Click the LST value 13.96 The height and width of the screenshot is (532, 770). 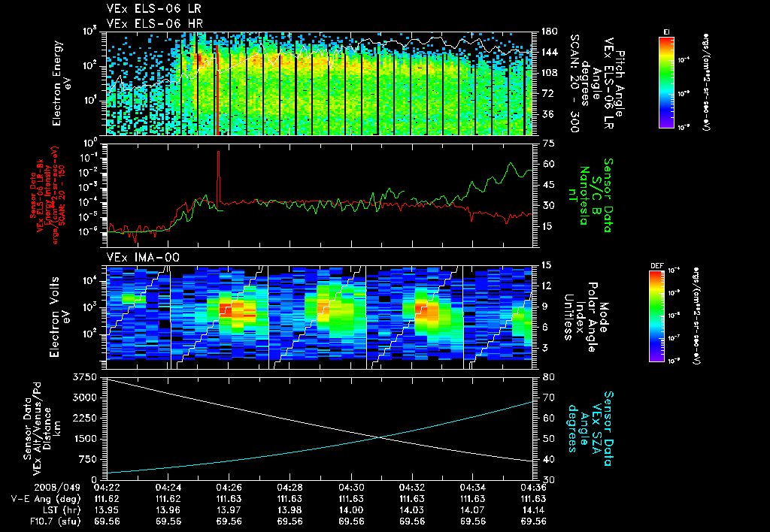tap(168, 510)
